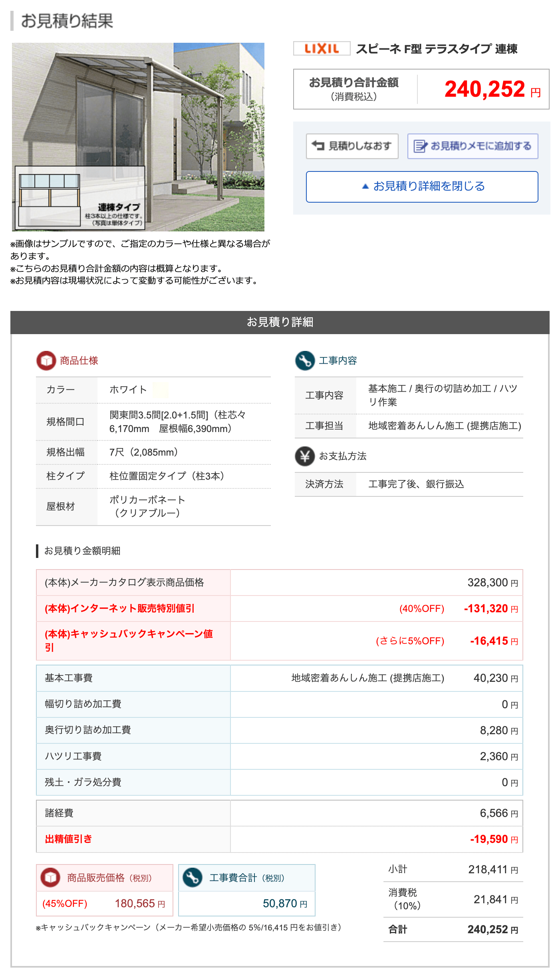Click the LIXIL brand logo
The height and width of the screenshot is (972, 560).
pyautogui.click(x=322, y=49)
